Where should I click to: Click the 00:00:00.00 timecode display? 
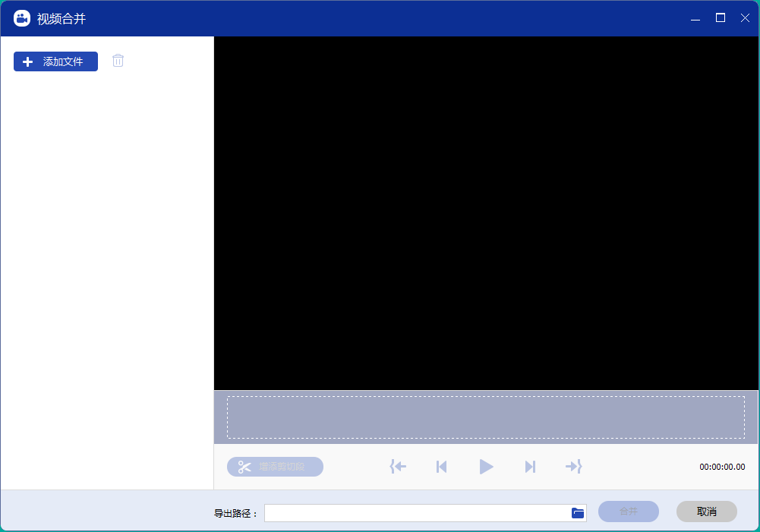(722, 467)
